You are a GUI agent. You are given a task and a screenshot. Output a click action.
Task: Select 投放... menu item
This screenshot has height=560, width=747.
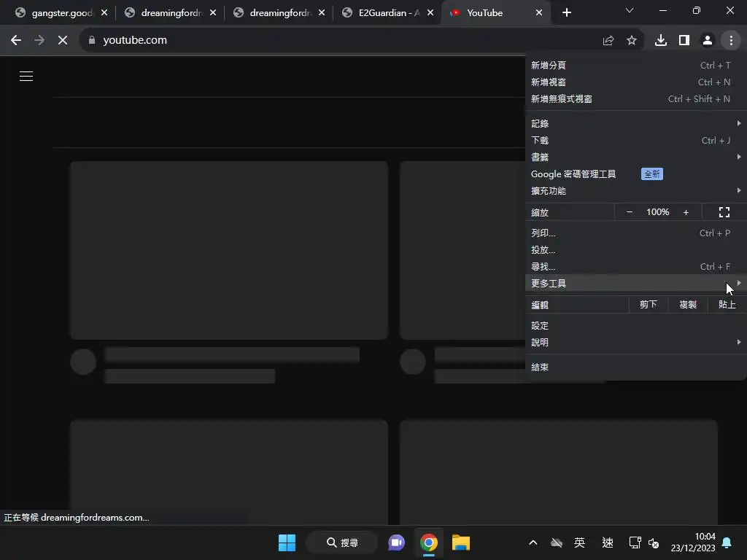click(635, 250)
